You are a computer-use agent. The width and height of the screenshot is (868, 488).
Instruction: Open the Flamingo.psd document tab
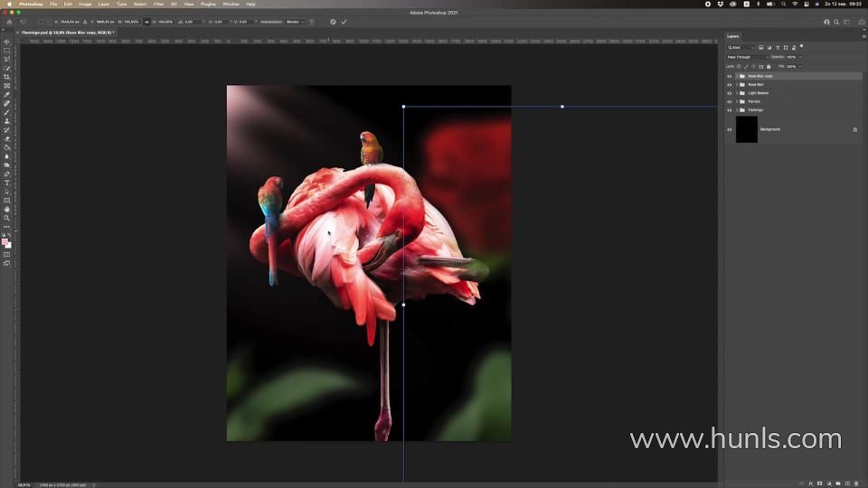pos(62,33)
